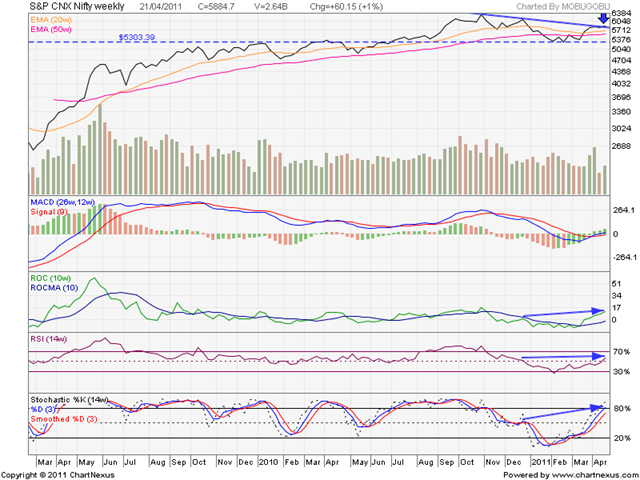Click the '30%' RSI oversold level label
640x480 pixels.
(621, 371)
